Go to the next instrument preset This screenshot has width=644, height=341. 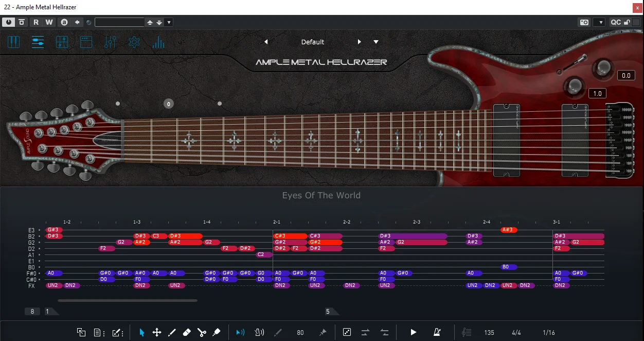tap(360, 42)
